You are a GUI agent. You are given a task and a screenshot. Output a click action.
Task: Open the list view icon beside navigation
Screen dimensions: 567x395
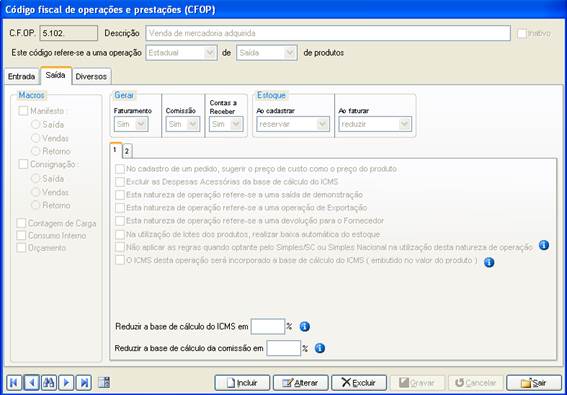click(104, 382)
